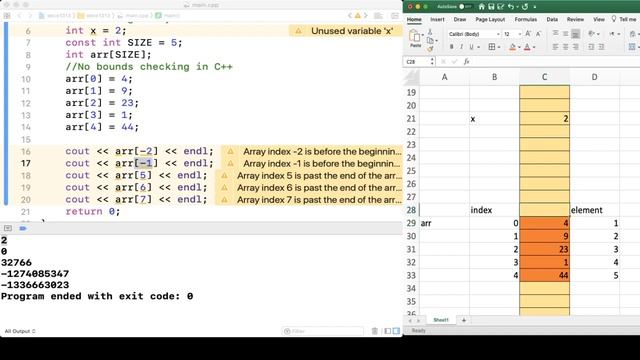Open the Paste options dropdown arrow
The height and width of the screenshot is (360, 640).
(x=423, y=35)
